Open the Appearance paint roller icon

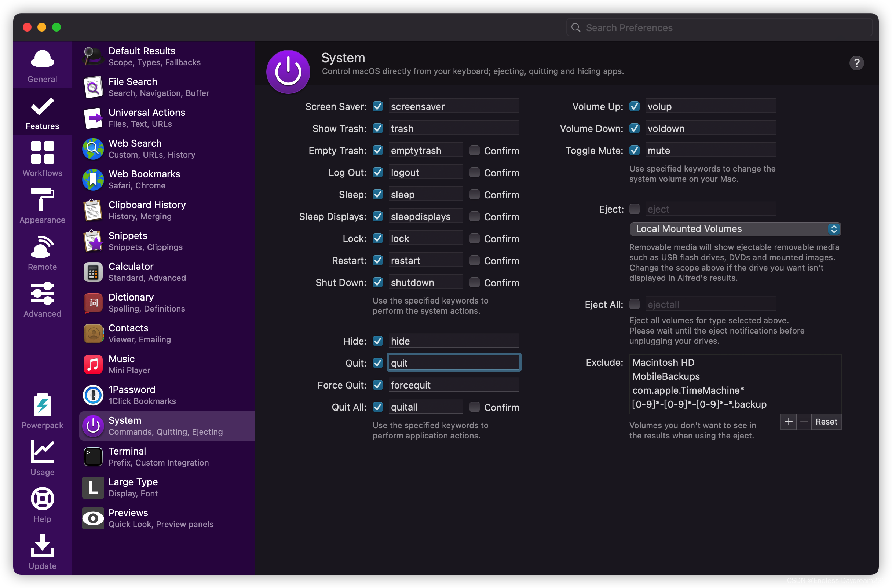pos(43,199)
